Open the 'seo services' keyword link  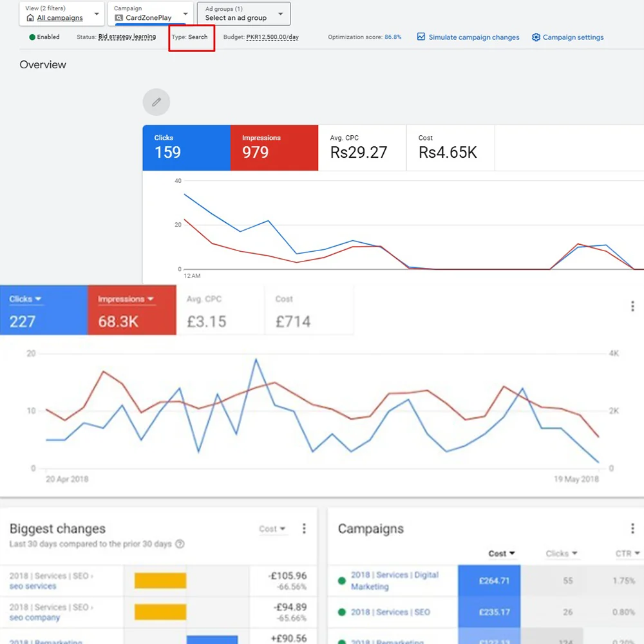(x=33, y=586)
